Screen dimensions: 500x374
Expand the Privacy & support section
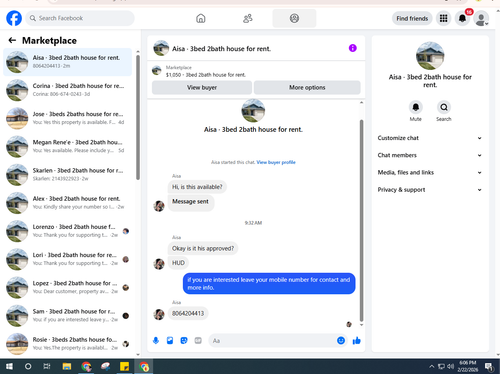[x=430, y=190]
